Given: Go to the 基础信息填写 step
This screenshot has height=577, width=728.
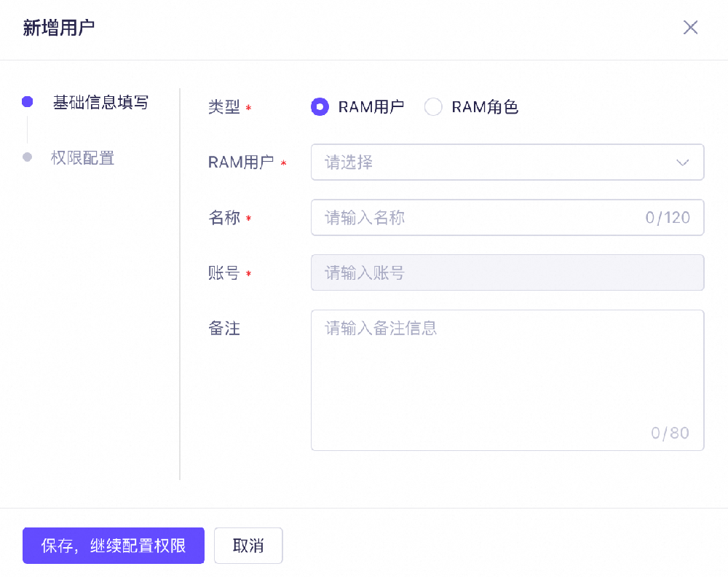Looking at the screenshot, I should (100, 102).
